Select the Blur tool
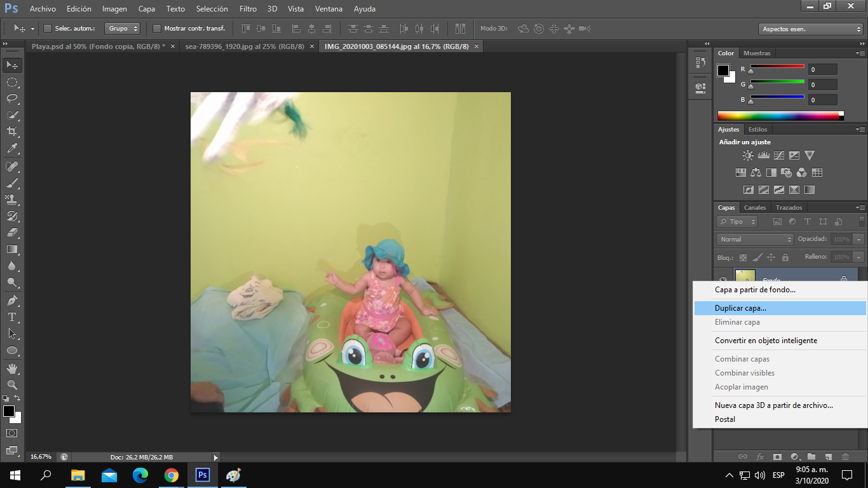868x488 pixels. [x=12, y=266]
